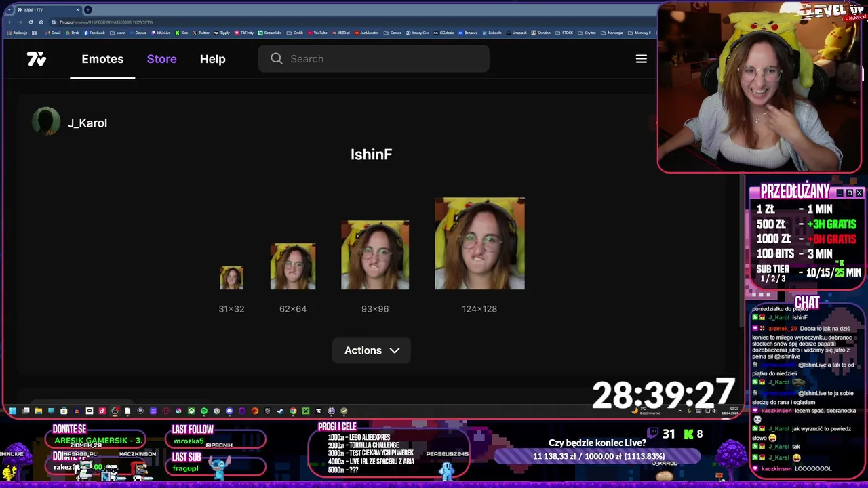This screenshot has width=868, height=488.
Task: Open Task View on the taskbar
Action: (26, 411)
